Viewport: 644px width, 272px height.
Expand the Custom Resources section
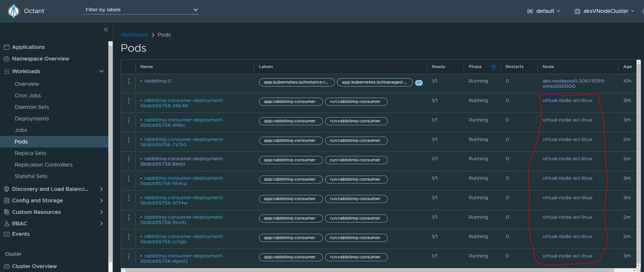click(x=101, y=212)
